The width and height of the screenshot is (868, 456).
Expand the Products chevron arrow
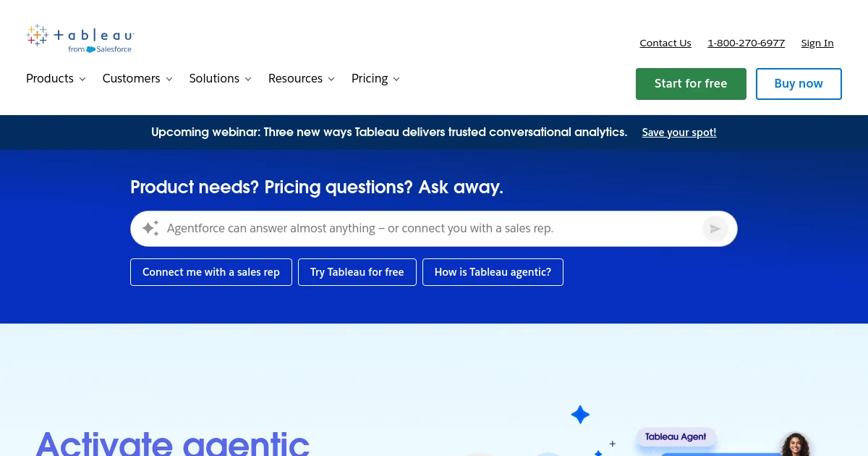click(82, 79)
